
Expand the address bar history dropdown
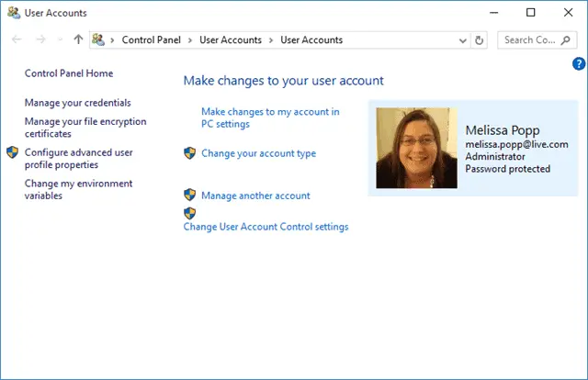pos(463,40)
